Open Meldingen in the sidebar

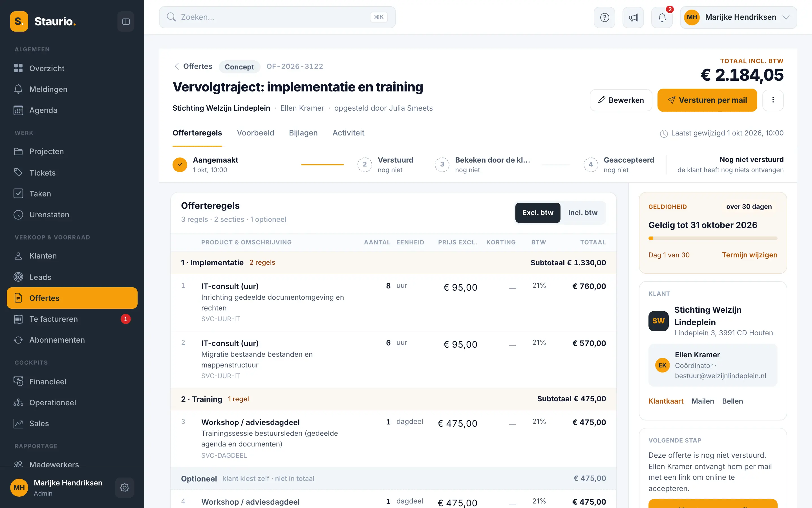(72, 89)
